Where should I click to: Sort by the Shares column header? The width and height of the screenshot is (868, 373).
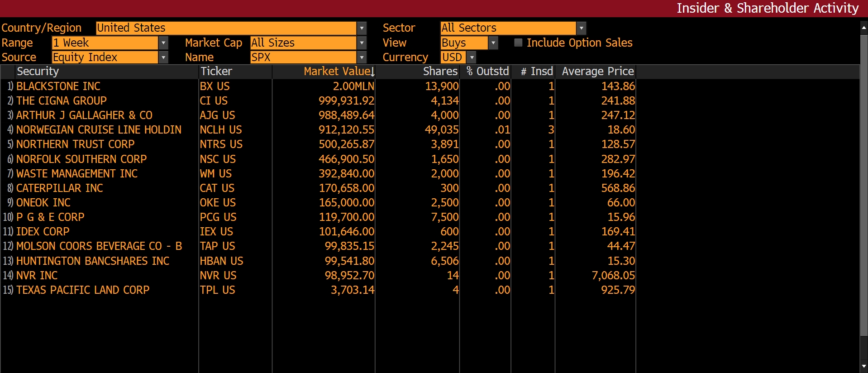pyautogui.click(x=440, y=72)
